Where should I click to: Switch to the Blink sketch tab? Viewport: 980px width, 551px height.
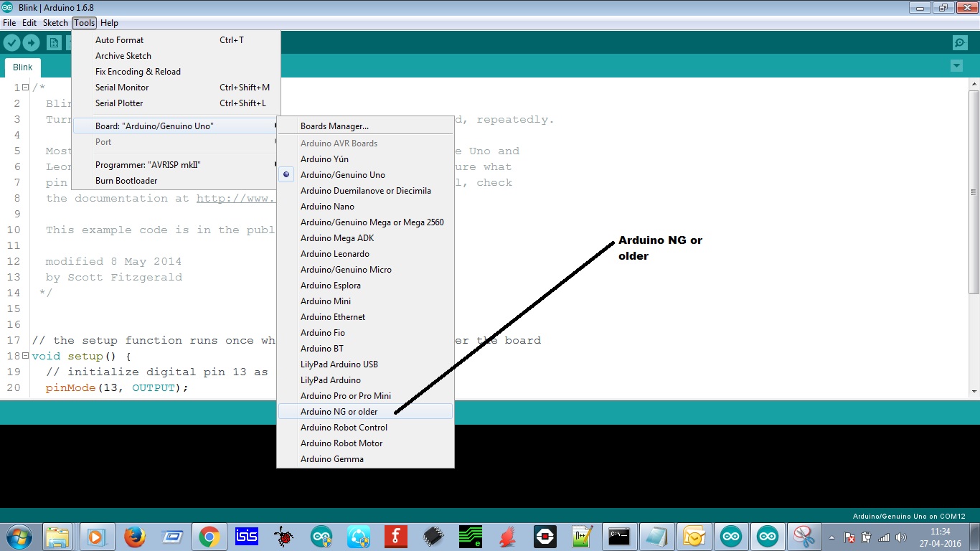click(23, 67)
